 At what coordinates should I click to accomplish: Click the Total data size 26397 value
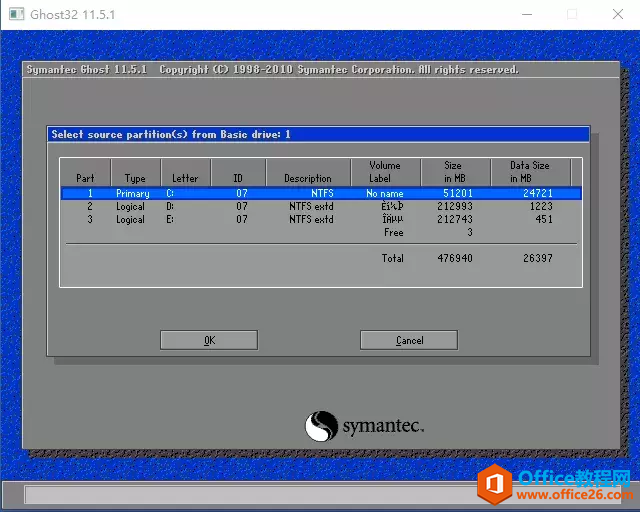click(538, 258)
